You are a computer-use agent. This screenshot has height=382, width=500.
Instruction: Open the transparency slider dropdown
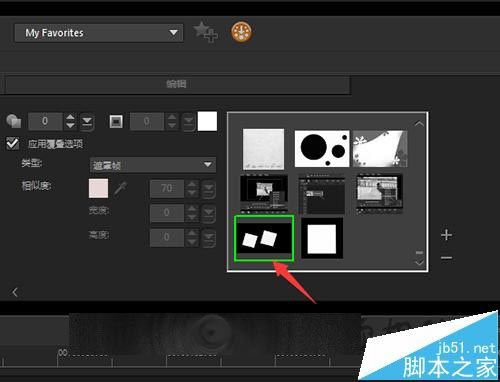point(87,121)
